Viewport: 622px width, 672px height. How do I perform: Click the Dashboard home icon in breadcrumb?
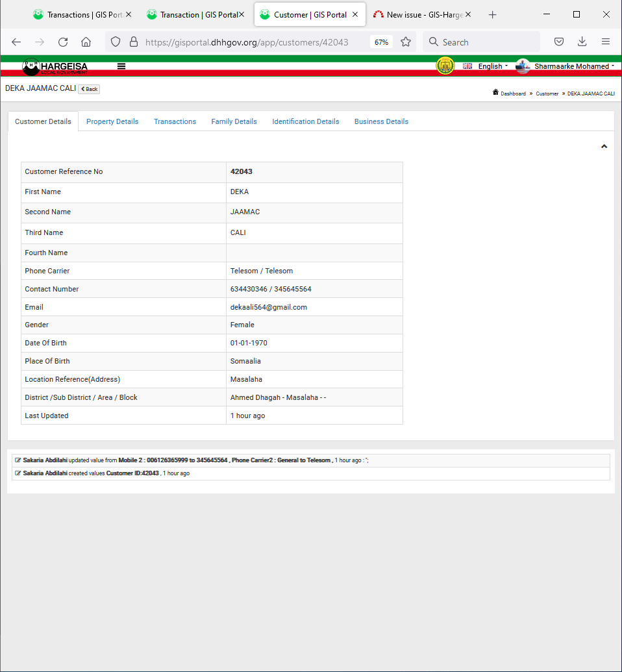click(x=495, y=93)
